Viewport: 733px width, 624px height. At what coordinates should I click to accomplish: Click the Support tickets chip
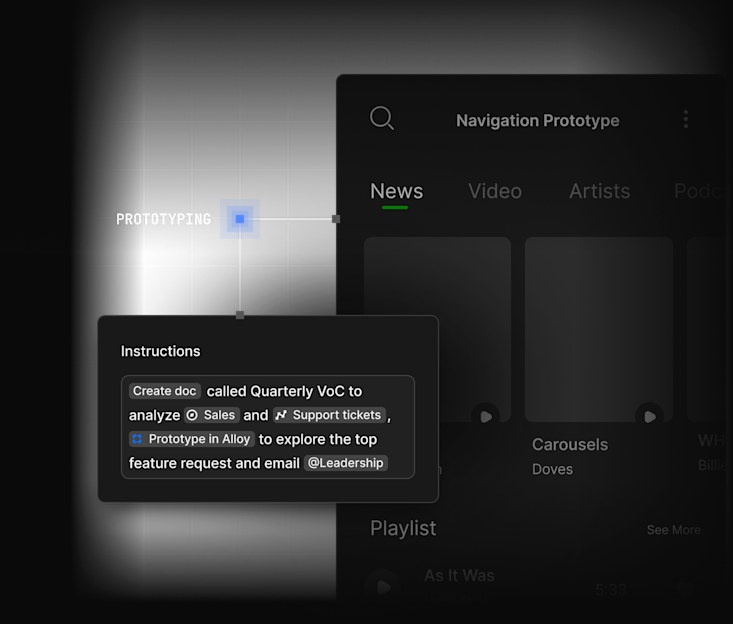click(329, 415)
